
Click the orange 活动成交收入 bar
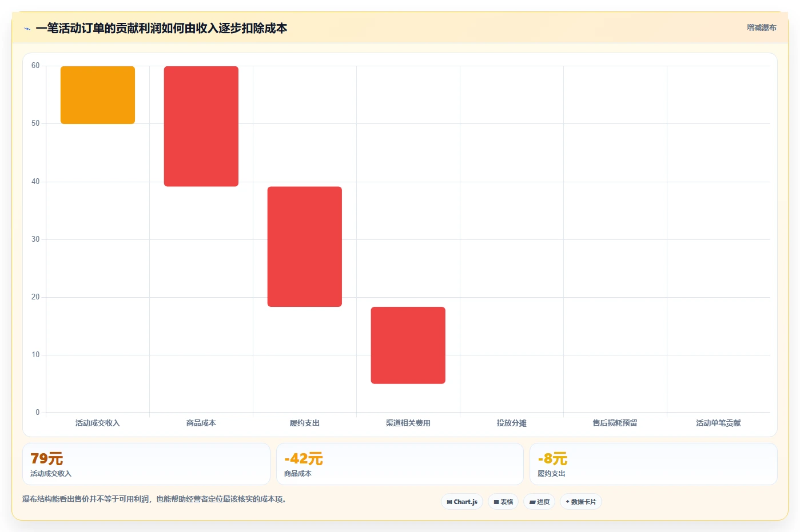tap(98, 95)
